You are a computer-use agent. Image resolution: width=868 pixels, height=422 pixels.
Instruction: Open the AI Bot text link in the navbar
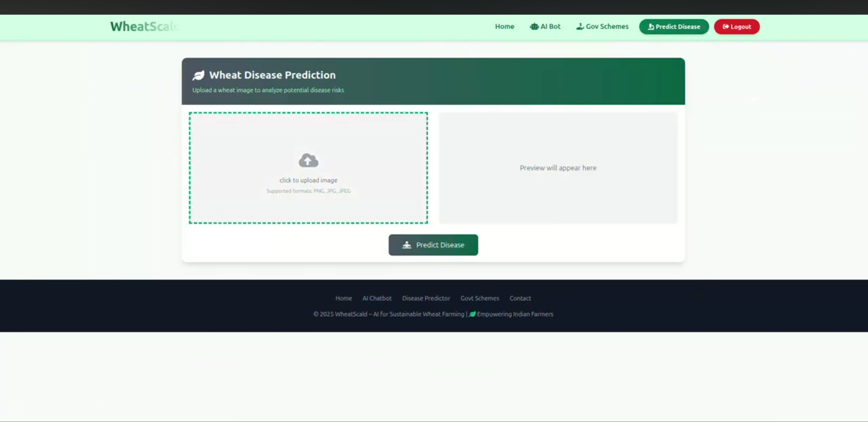(x=550, y=26)
